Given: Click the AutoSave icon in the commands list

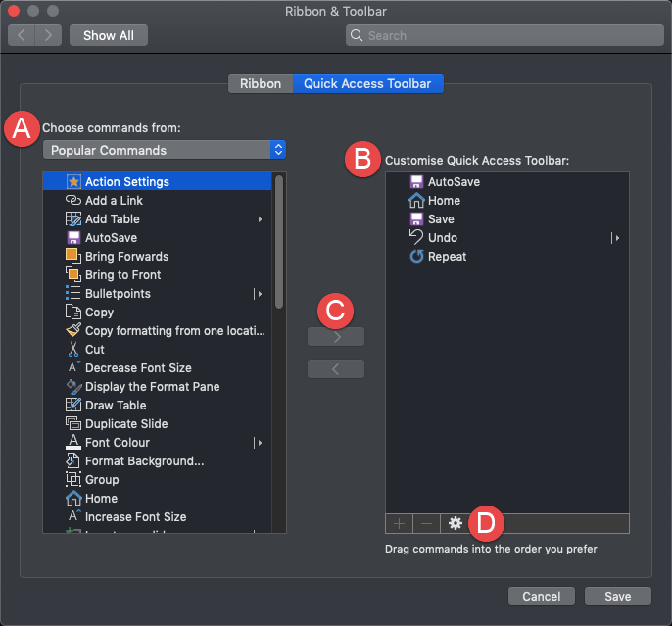Looking at the screenshot, I should [x=73, y=237].
